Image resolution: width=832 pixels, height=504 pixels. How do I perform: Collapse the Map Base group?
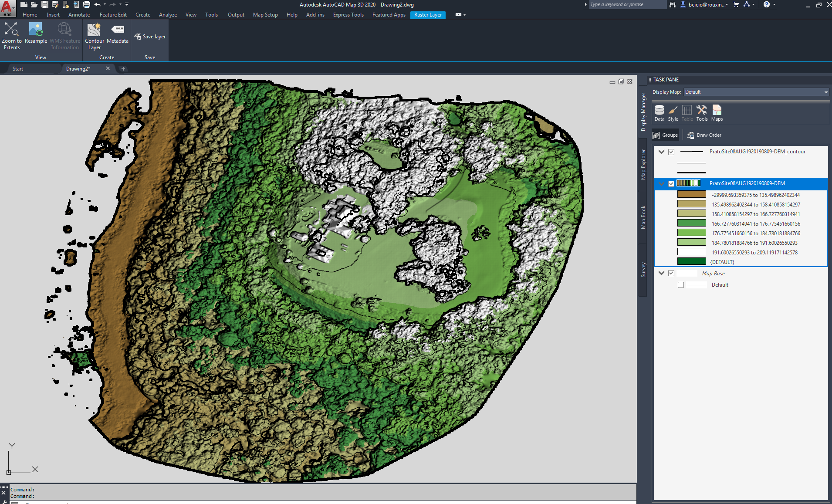pos(661,273)
